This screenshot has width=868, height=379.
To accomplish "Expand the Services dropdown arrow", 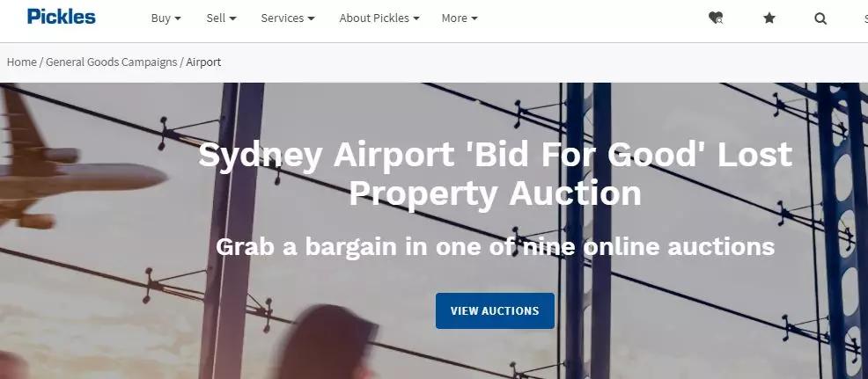I will pyautogui.click(x=311, y=18).
